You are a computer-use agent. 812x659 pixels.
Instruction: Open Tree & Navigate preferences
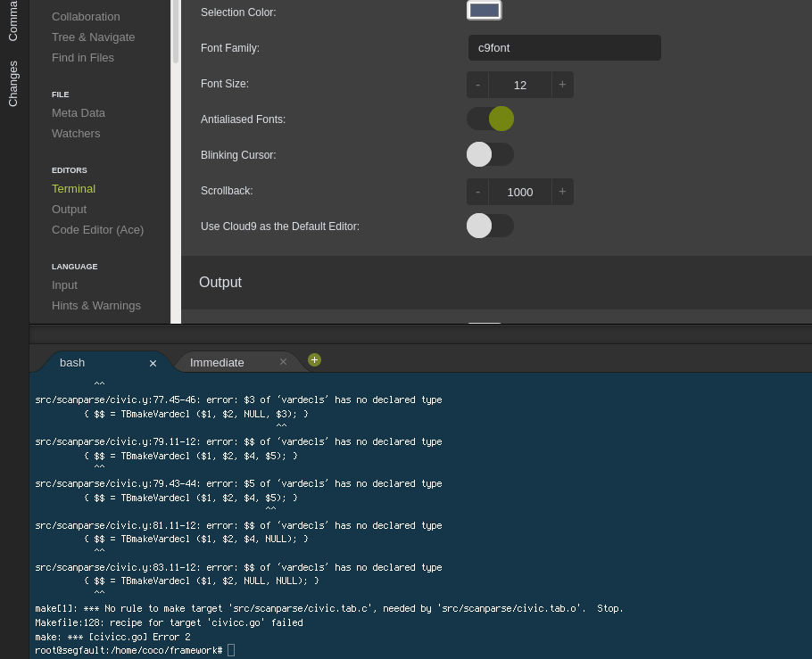pos(94,37)
